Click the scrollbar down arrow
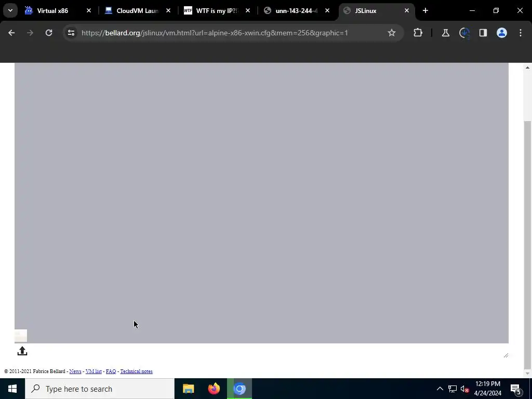532x399 pixels. coord(527,374)
